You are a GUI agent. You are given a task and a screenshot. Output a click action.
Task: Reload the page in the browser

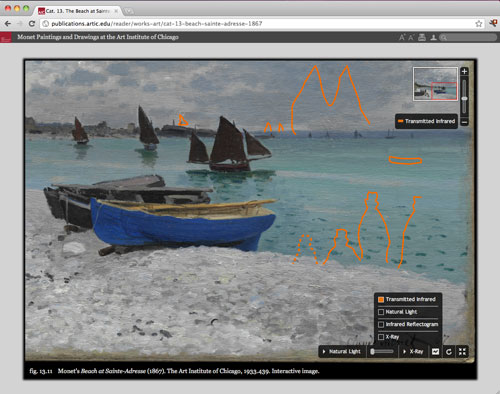pos(32,24)
